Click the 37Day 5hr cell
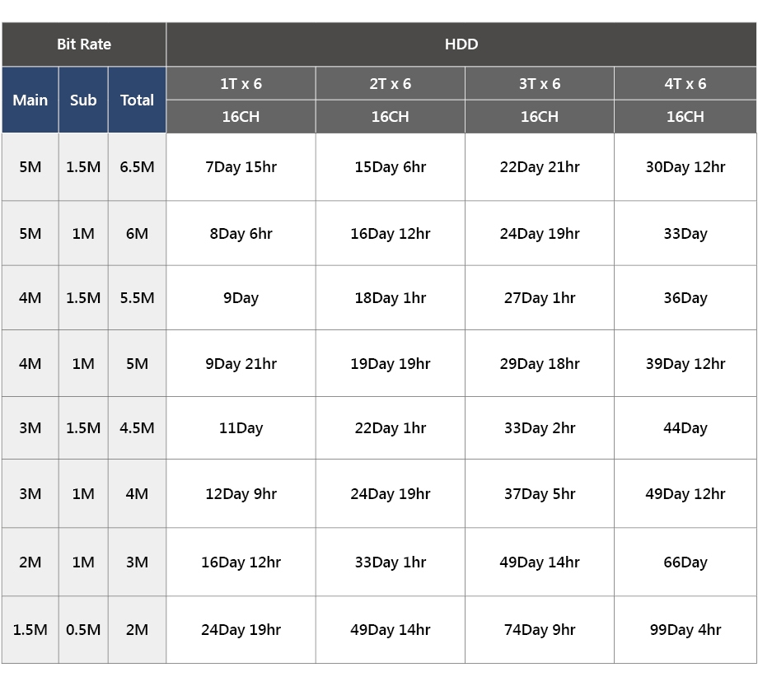 point(539,494)
